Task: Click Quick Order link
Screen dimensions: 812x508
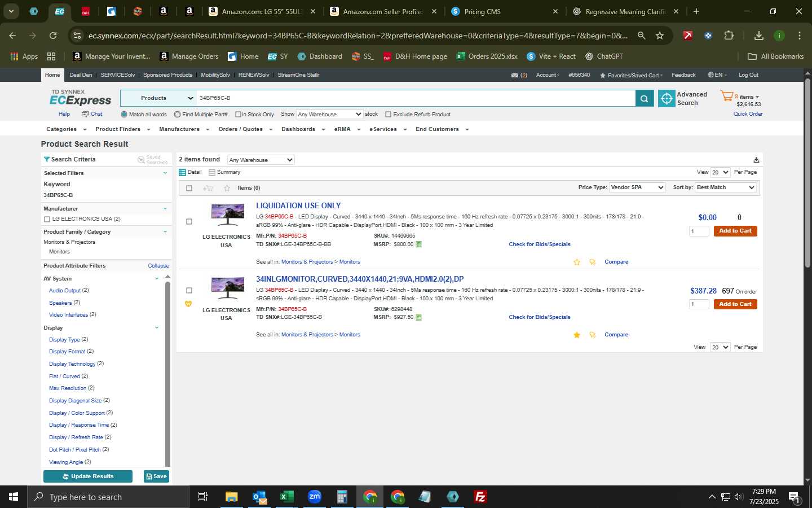Action: click(x=748, y=114)
